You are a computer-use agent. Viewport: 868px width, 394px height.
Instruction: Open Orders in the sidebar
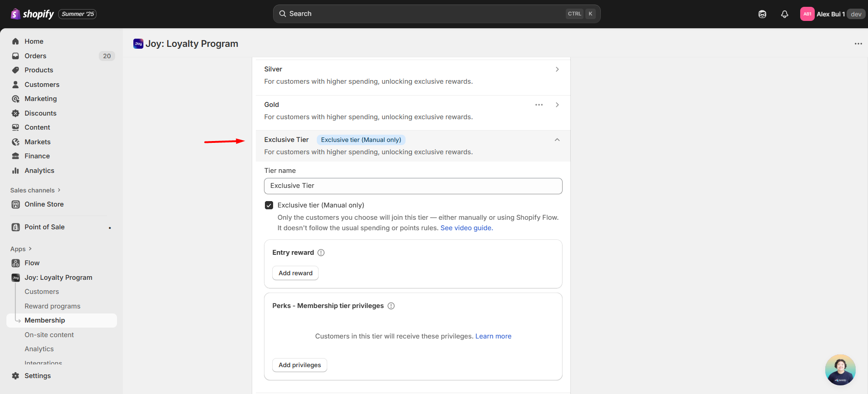pos(36,56)
